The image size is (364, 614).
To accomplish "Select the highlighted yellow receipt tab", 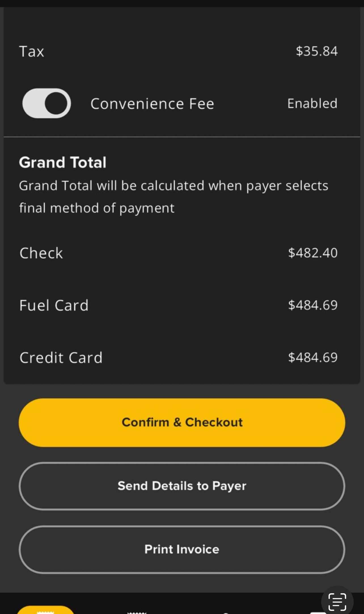I will 45,611.
